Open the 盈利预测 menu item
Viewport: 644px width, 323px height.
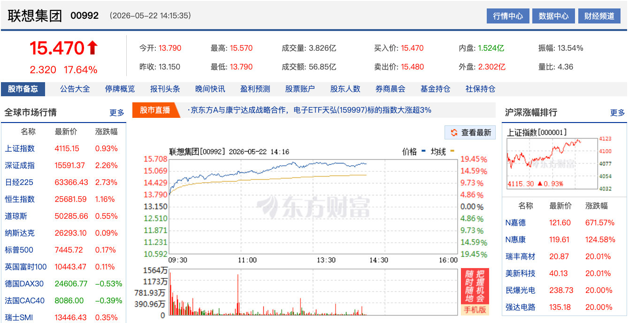[x=255, y=89]
